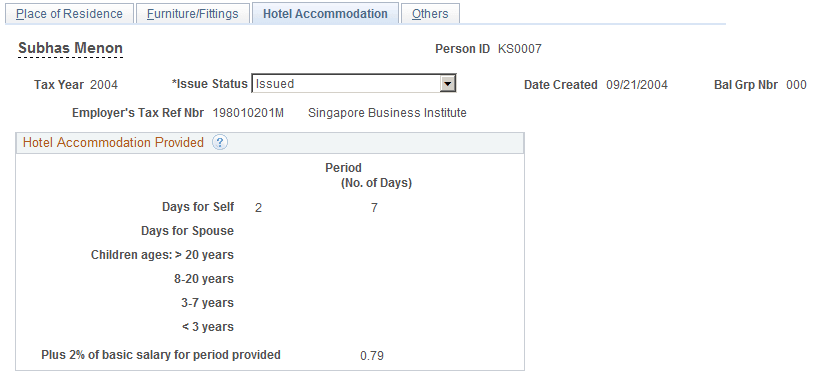Click the Person ID label
The height and width of the screenshot is (384, 822).
pyautogui.click(x=462, y=49)
